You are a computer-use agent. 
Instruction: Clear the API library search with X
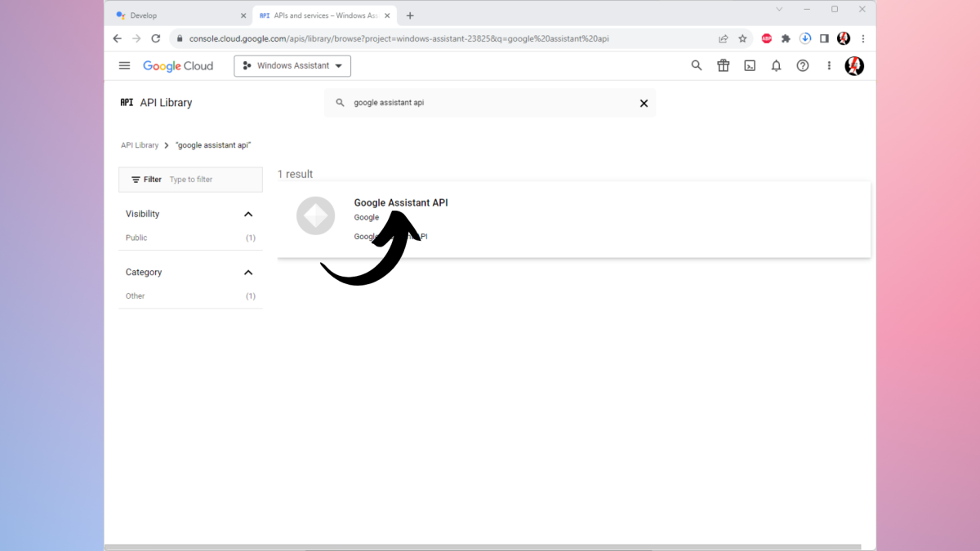(644, 104)
